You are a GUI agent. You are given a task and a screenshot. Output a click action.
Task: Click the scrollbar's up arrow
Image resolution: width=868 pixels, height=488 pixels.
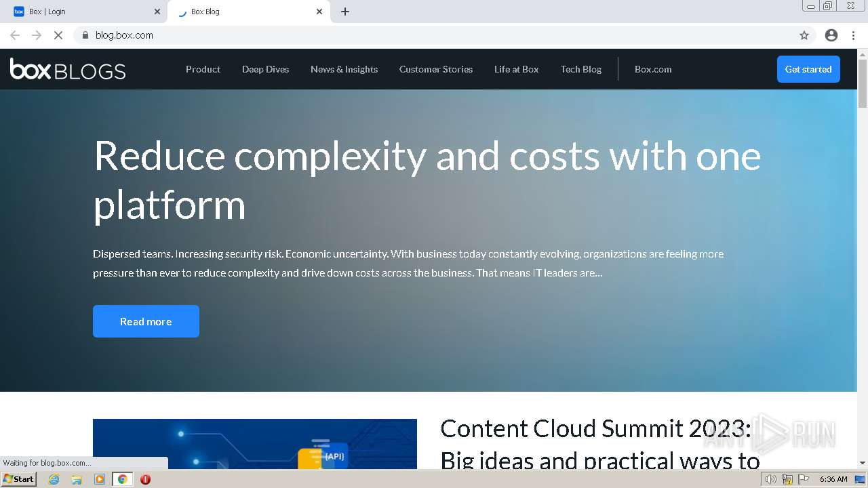pyautogui.click(x=863, y=54)
